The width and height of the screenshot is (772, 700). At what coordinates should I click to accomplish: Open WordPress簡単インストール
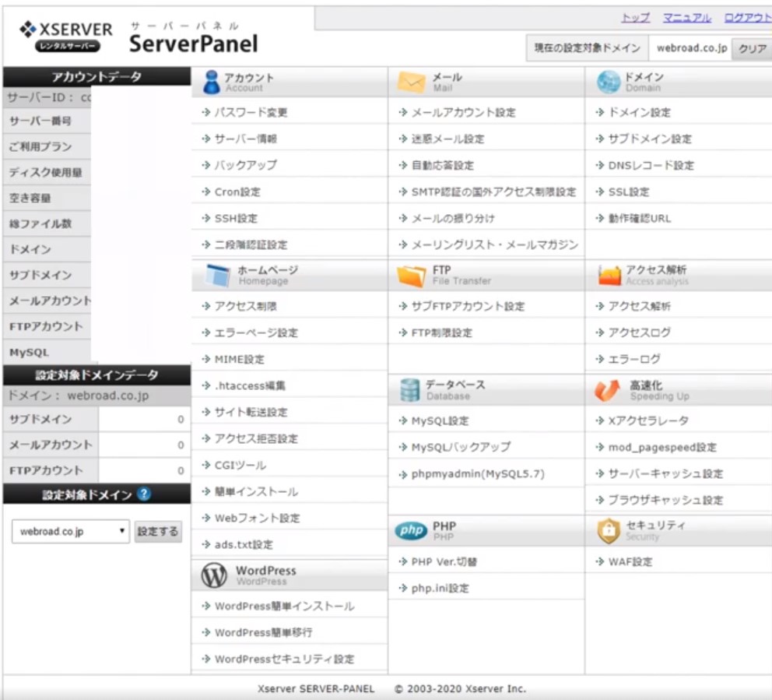click(x=284, y=606)
